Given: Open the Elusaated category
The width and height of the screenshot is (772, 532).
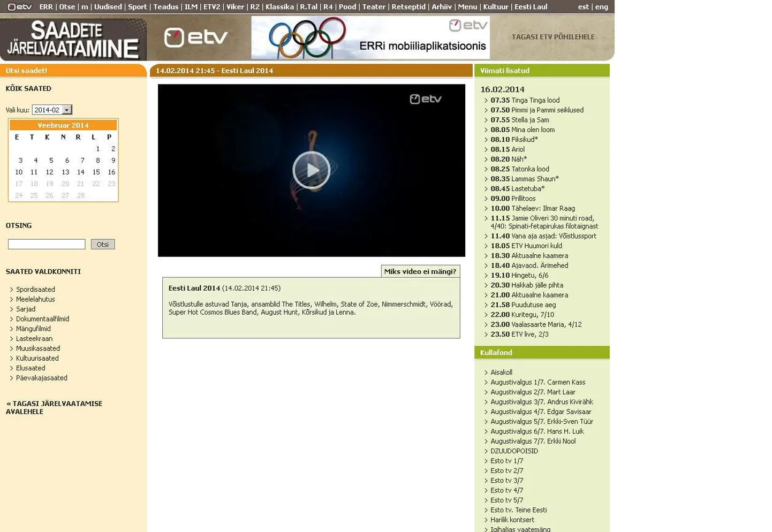Looking at the screenshot, I should (31, 368).
